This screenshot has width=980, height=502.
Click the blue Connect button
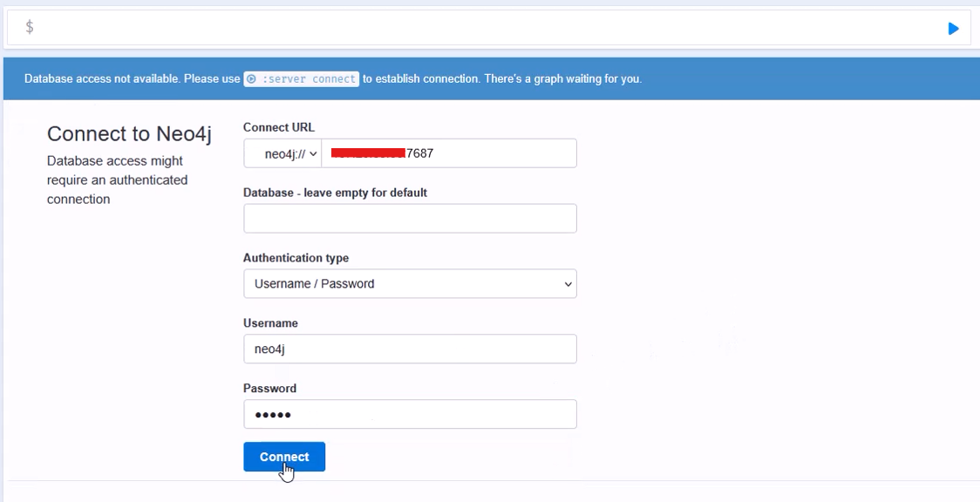click(x=284, y=457)
